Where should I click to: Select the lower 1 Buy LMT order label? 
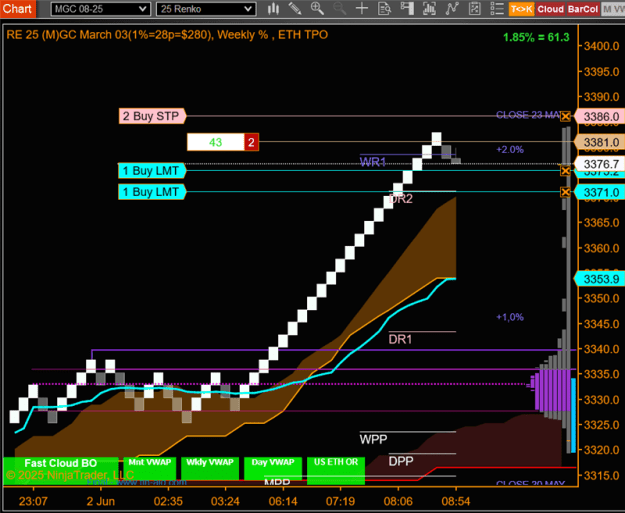[x=152, y=192]
